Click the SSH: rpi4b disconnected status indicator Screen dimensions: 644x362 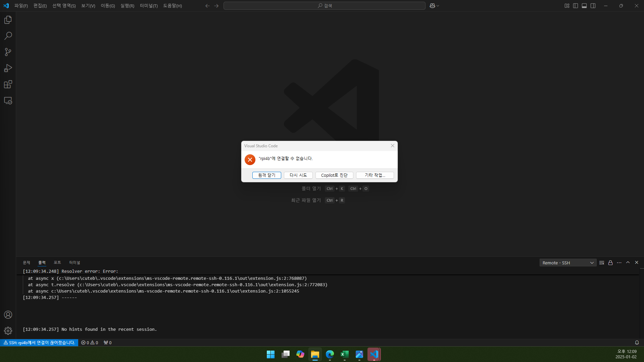pyautogui.click(x=39, y=343)
